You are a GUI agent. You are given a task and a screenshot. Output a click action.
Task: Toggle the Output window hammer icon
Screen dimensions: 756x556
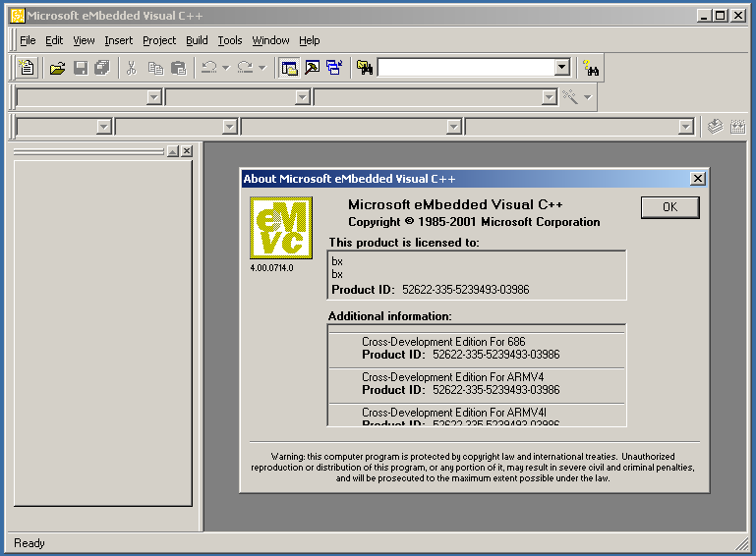tap(312, 68)
